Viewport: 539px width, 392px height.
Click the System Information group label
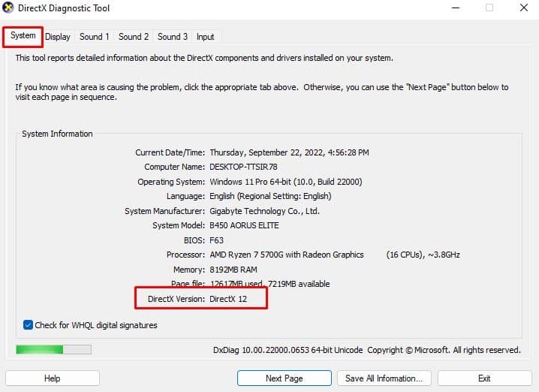pyautogui.click(x=57, y=134)
